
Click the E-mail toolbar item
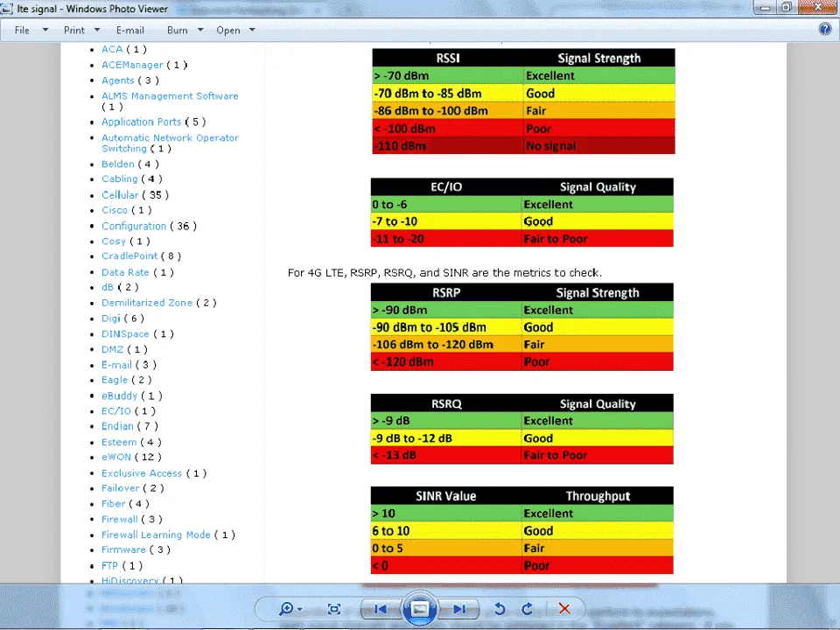point(130,31)
